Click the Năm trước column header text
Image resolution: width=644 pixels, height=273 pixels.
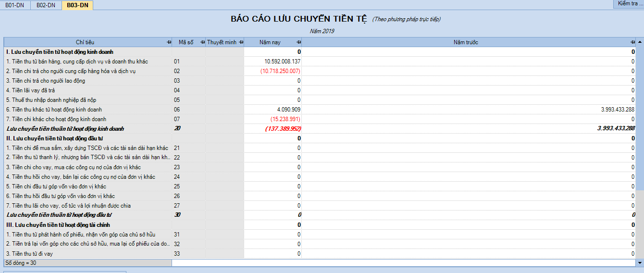point(466,42)
